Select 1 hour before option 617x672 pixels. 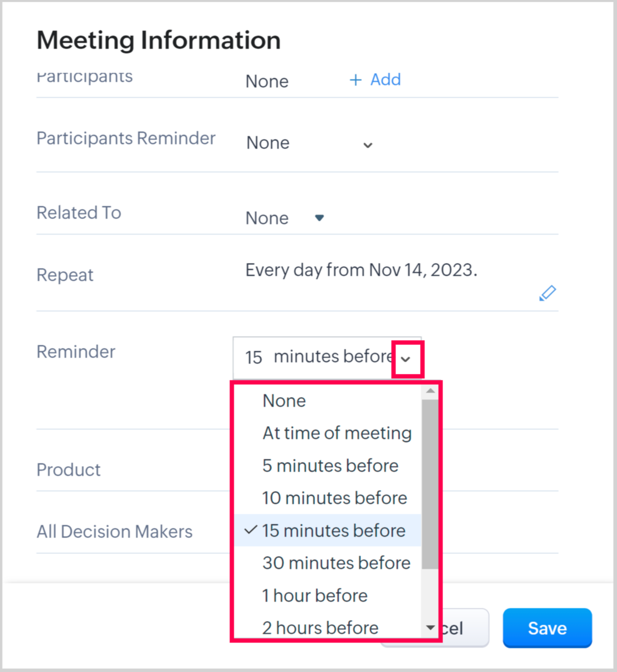(315, 596)
